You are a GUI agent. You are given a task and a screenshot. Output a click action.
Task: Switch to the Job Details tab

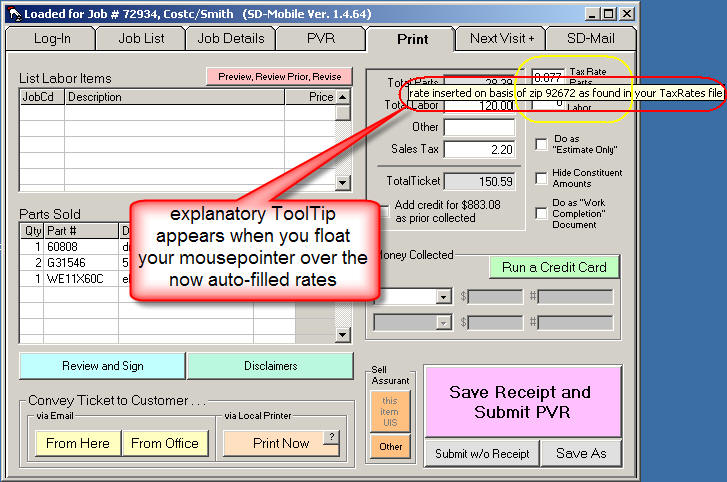pyautogui.click(x=231, y=38)
